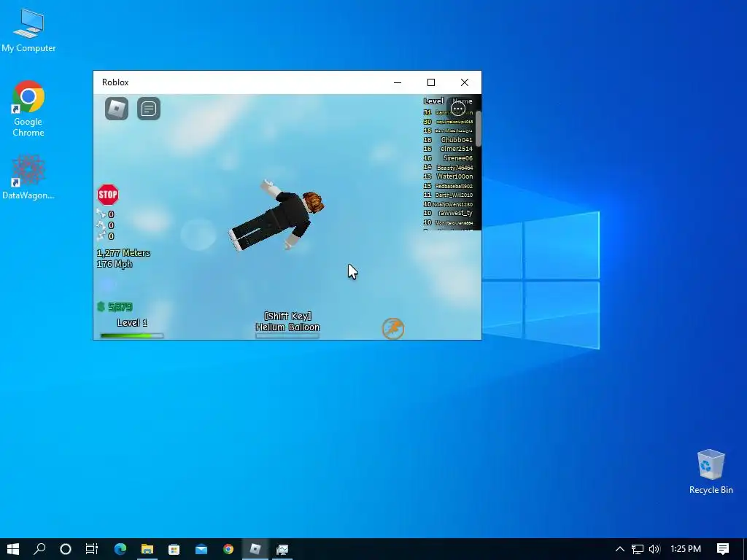
Task: Open Mail app from the taskbar
Action: pyautogui.click(x=201, y=549)
